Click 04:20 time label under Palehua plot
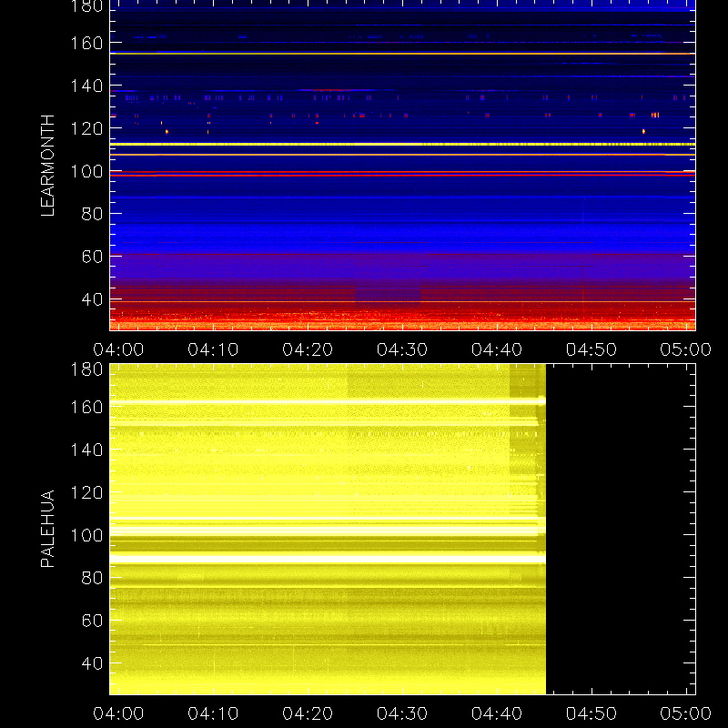The width and height of the screenshot is (728, 728). click(x=308, y=713)
